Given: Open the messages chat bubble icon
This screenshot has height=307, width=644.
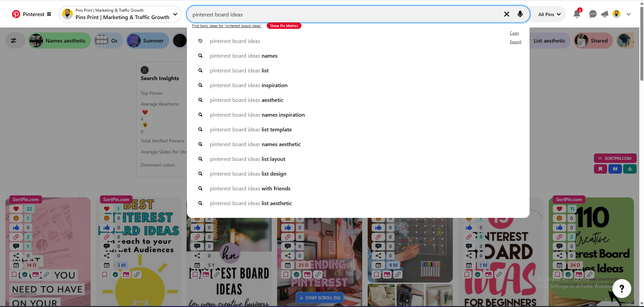Looking at the screenshot, I should (593, 14).
